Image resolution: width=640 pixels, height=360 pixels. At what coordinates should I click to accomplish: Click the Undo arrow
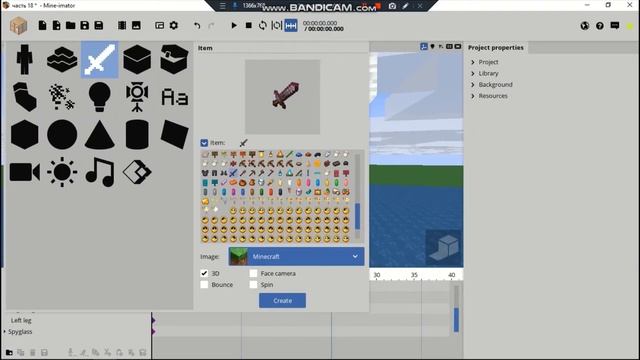(197, 26)
